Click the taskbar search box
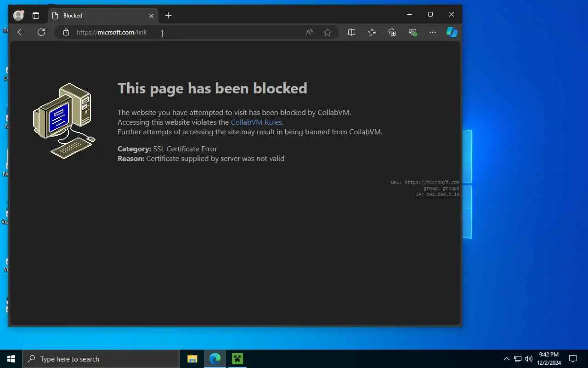The height and width of the screenshot is (368, 588). [101, 359]
